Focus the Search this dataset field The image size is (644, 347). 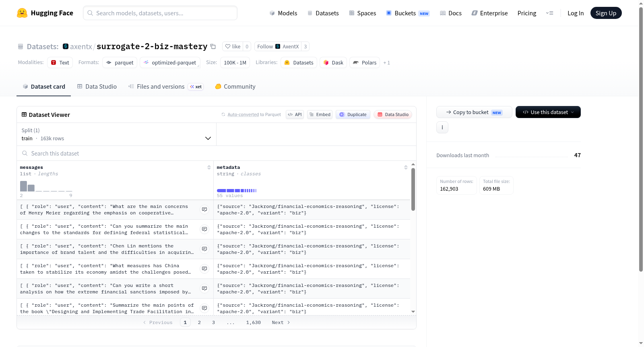tap(217, 154)
